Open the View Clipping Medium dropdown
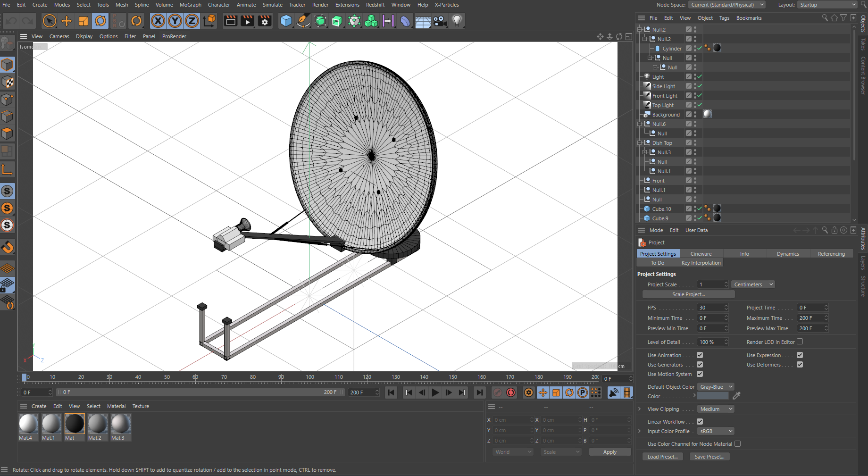The height and width of the screenshot is (476, 868). point(716,409)
